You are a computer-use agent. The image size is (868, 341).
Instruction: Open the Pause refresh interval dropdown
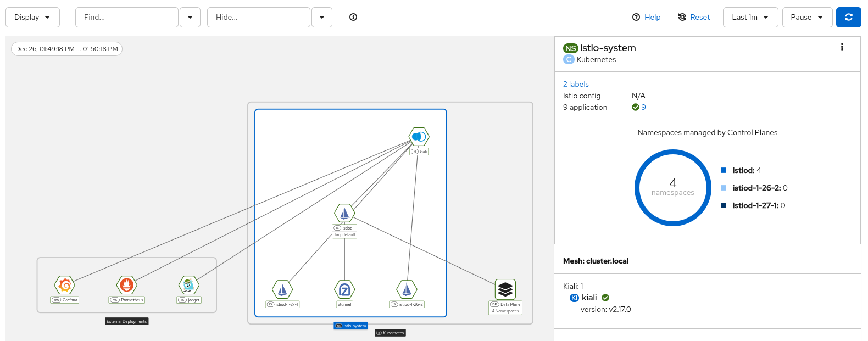pyautogui.click(x=806, y=17)
